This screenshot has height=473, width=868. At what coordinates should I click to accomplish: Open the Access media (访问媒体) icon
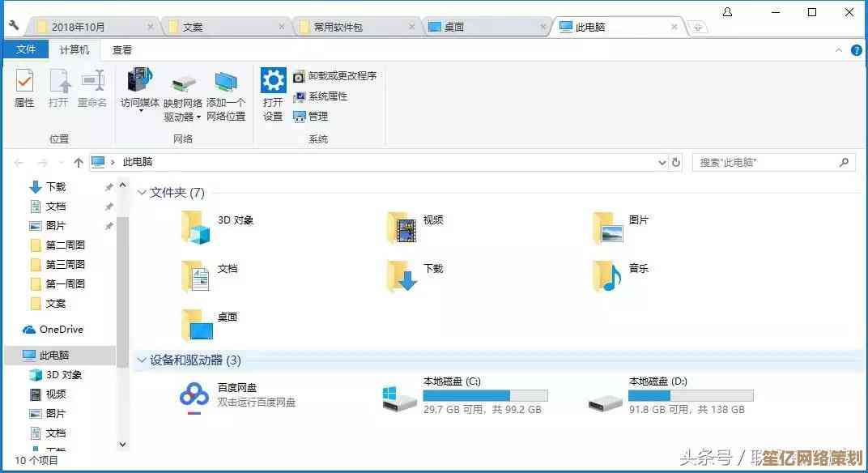pyautogui.click(x=139, y=82)
